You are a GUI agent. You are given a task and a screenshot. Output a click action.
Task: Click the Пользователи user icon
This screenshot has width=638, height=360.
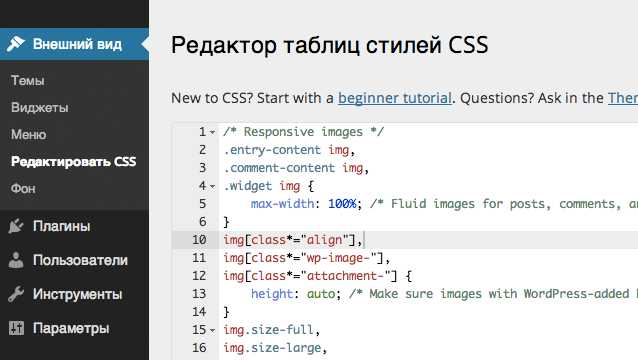tap(16, 260)
